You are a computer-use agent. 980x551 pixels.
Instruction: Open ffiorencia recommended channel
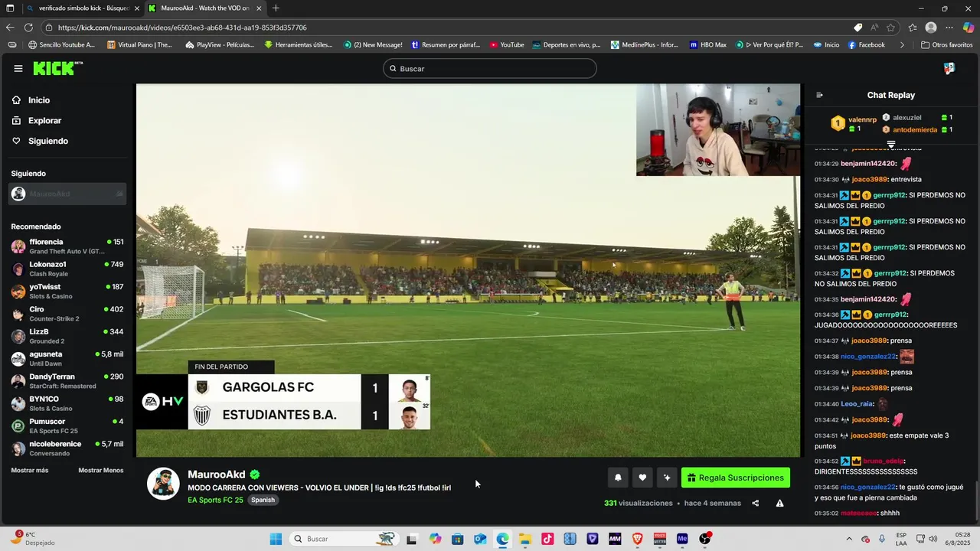pos(67,246)
